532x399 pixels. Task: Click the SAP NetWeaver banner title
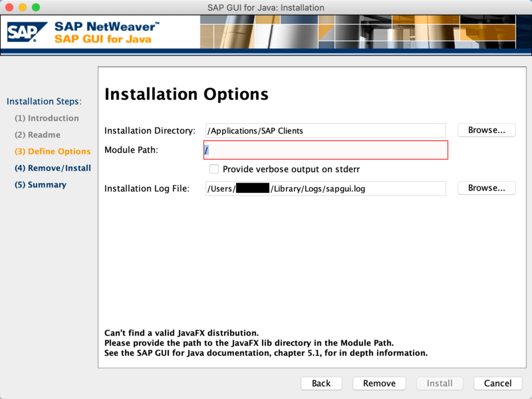(x=107, y=27)
